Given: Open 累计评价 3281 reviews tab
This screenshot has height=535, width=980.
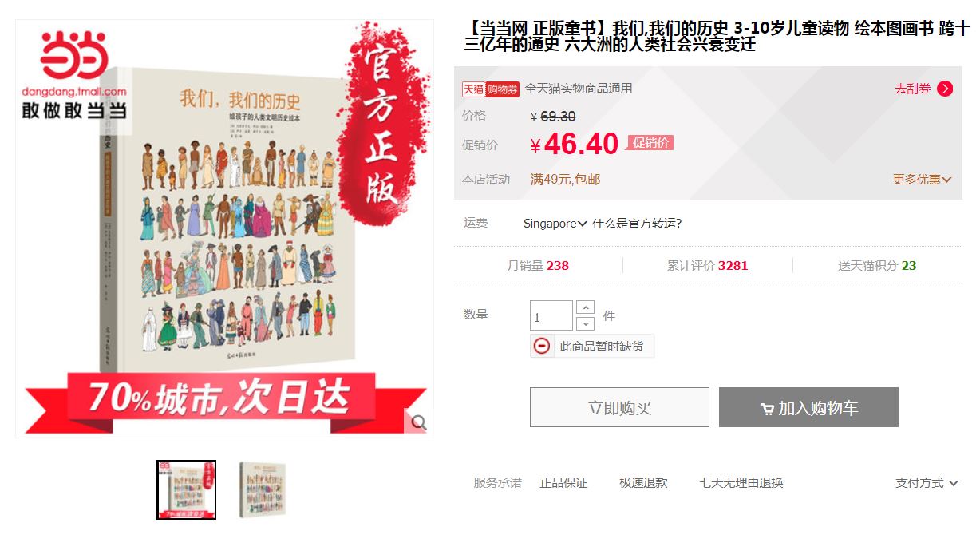Looking at the screenshot, I should [707, 266].
